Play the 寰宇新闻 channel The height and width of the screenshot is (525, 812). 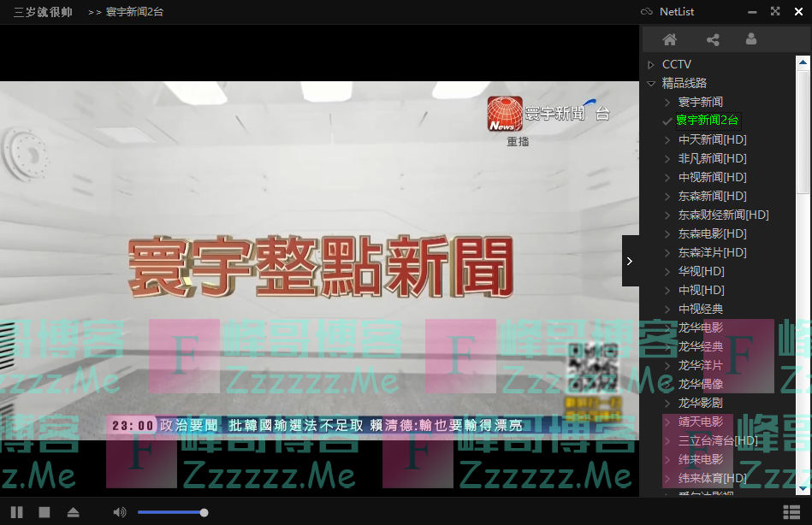coord(700,102)
